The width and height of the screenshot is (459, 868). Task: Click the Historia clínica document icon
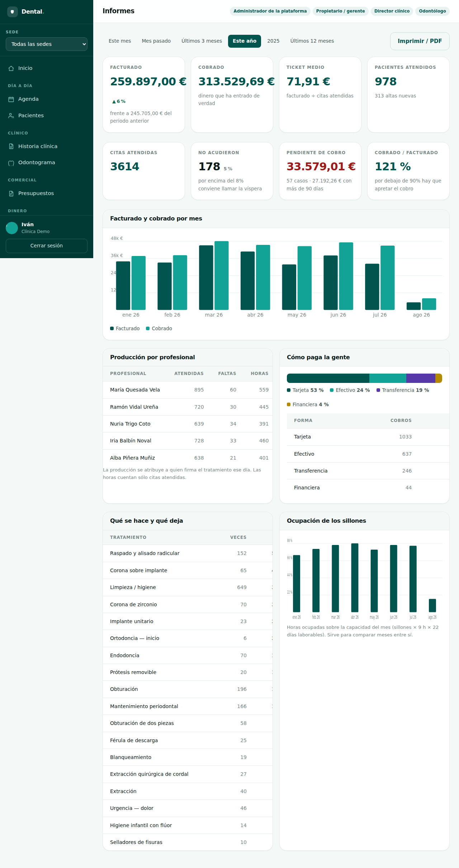click(x=11, y=146)
